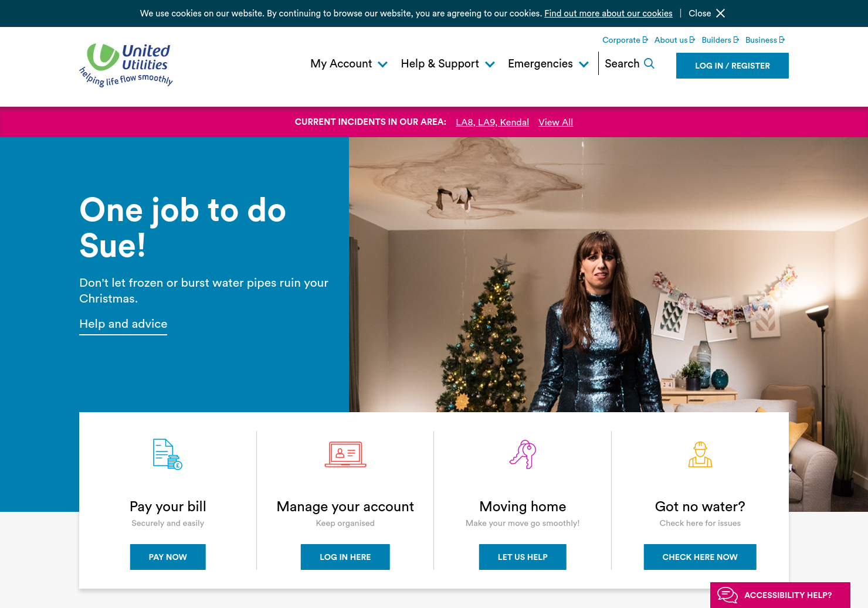
Task: View all current incidents
Action: tap(555, 122)
